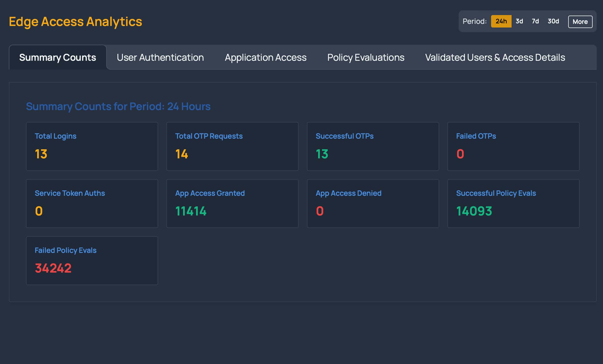Click the Period: label text
The width and height of the screenshot is (603, 364).
tap(474, 21)
